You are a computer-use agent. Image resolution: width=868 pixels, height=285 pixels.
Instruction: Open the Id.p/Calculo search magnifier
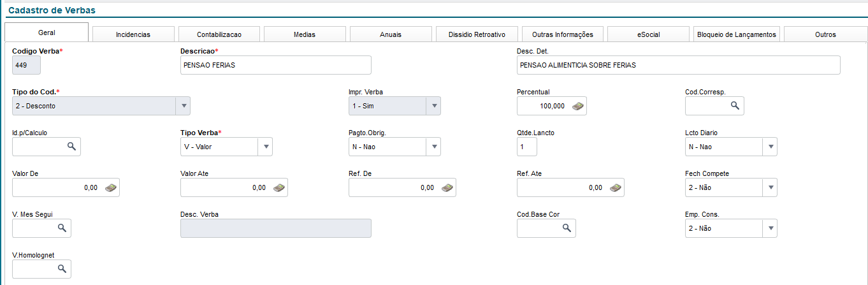pyautogui.click(x=71, y=147)
